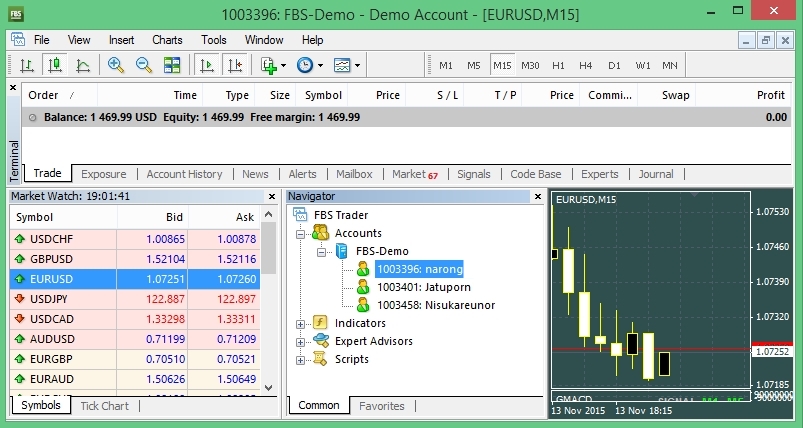Switch to MN timeframe
Screen dimensions: 803x428
pyautogui.click(x=670, y=66)
